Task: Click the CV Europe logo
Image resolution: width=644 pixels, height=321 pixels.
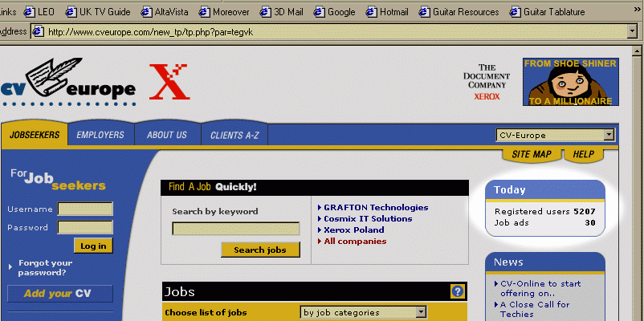Action: click(x=68, y=82)
